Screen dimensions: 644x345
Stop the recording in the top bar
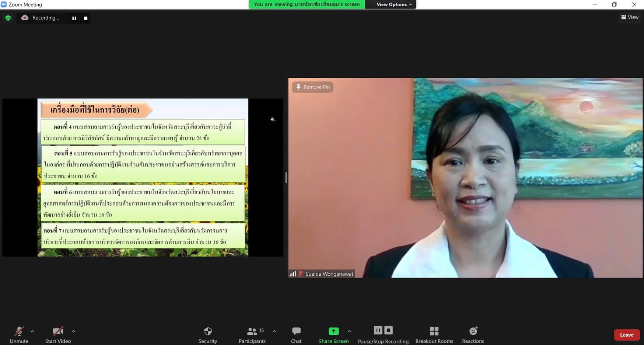85,18
